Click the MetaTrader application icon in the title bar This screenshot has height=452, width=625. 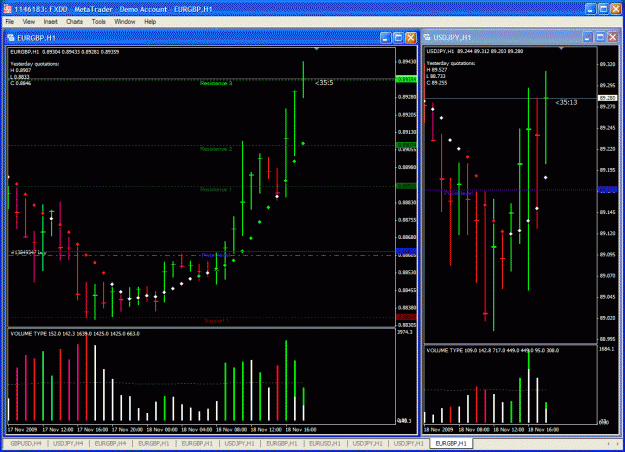(x=7, y=8)
